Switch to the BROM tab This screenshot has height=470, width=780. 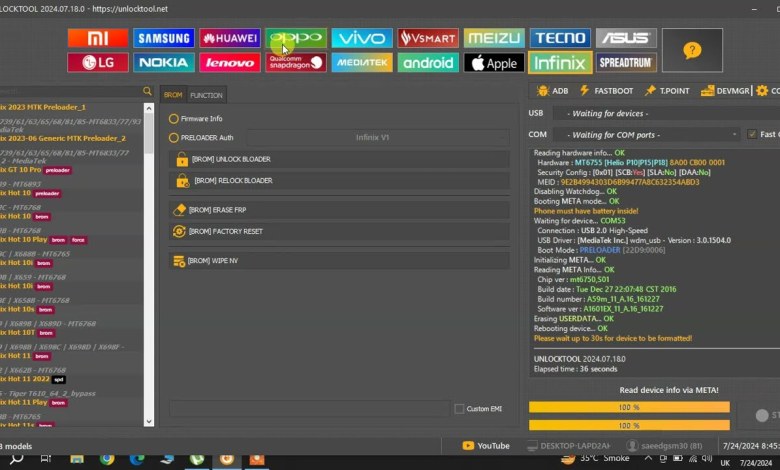[x=173, y=95]
